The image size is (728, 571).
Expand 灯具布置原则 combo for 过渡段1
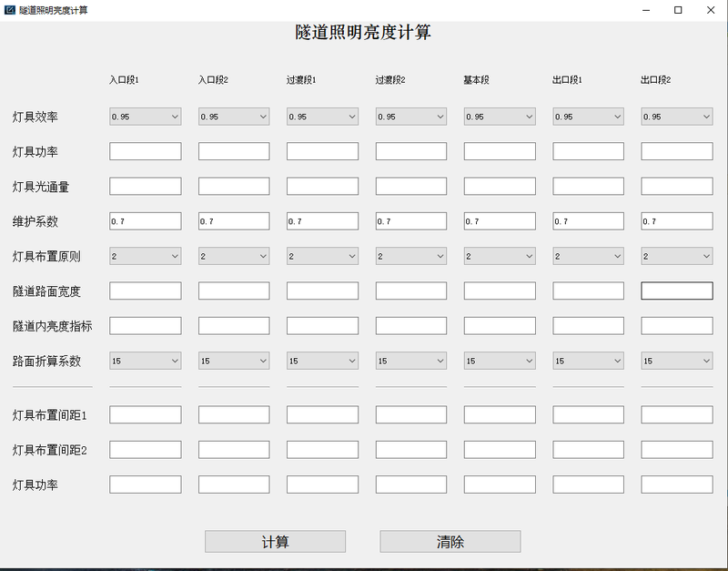click(x=322, y=256)
